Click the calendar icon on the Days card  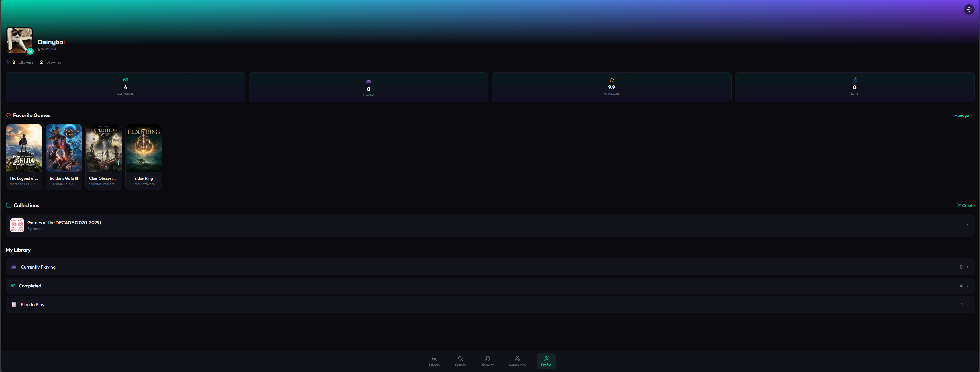point(854,80)
